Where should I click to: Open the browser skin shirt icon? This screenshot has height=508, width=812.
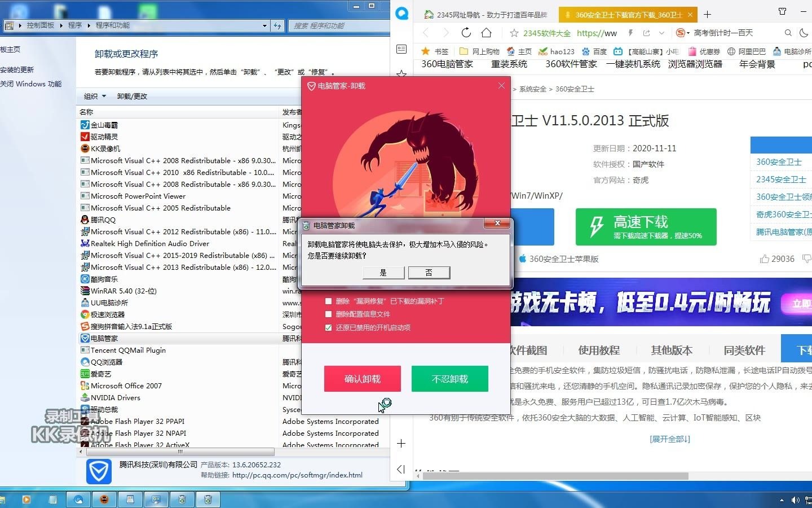pos(783,11)
